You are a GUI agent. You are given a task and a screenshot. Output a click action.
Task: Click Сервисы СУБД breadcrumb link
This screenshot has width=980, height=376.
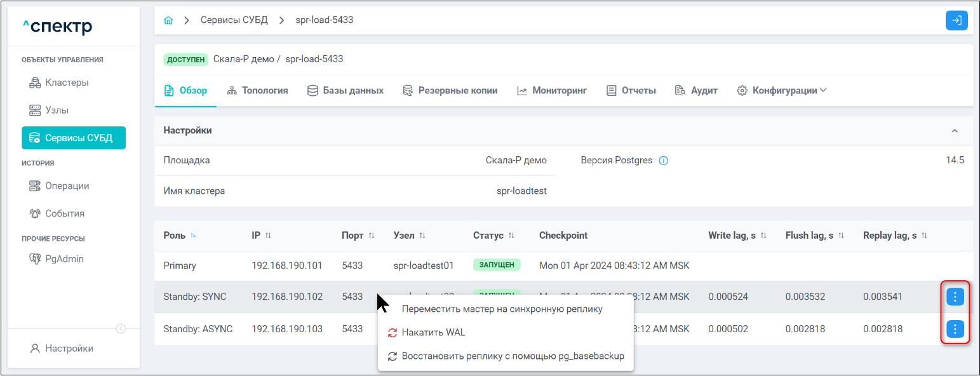(x=234, y=20)
